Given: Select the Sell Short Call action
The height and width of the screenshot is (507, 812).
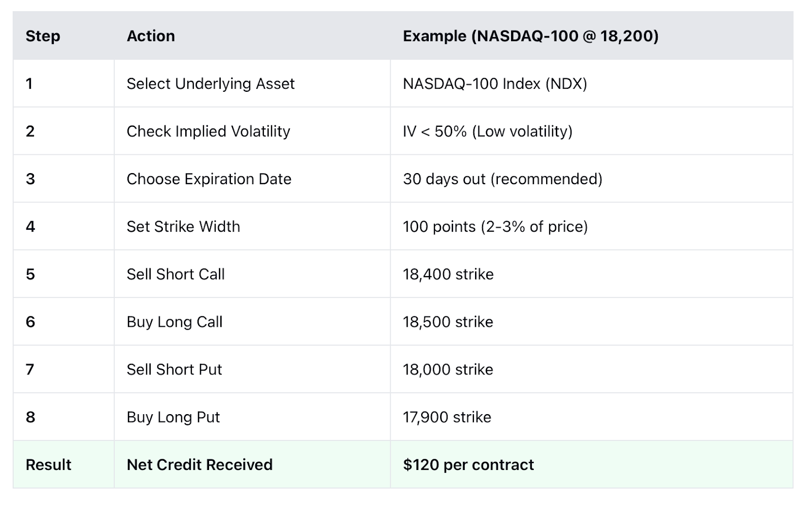Looking at the screenshot, I should click(x=176, y=274).
